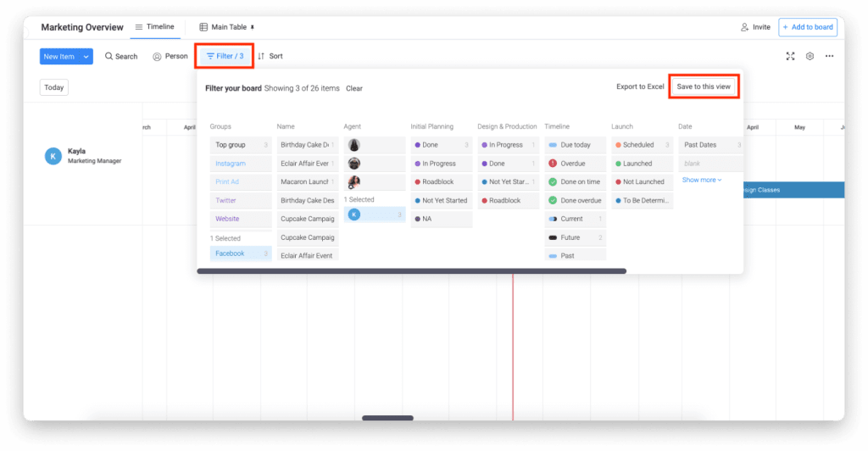Select second agent avatar in filter

coord(354,164)
